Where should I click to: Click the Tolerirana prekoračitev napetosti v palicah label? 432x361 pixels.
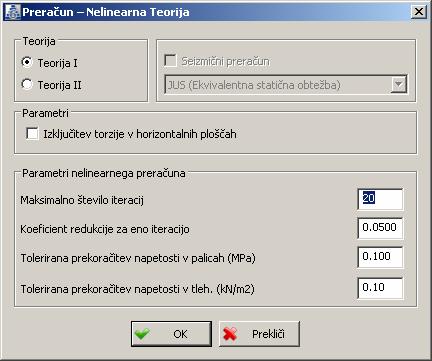(138, 258)
